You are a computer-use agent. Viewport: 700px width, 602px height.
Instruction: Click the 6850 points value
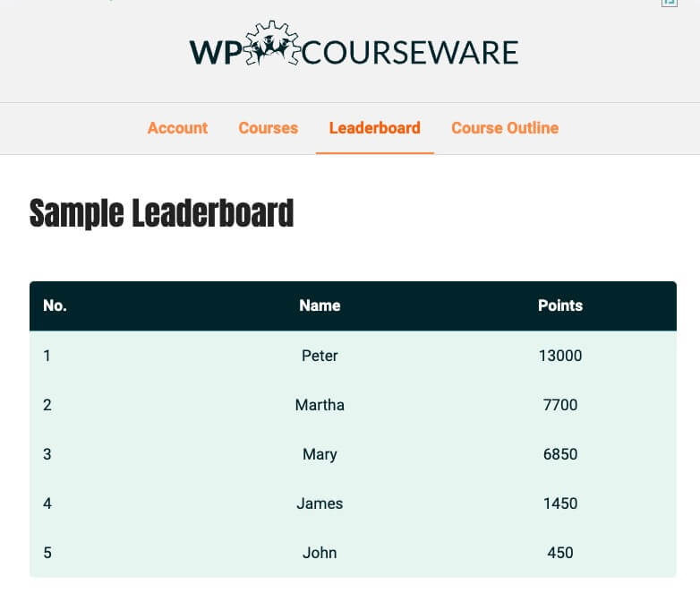(560, 454)
